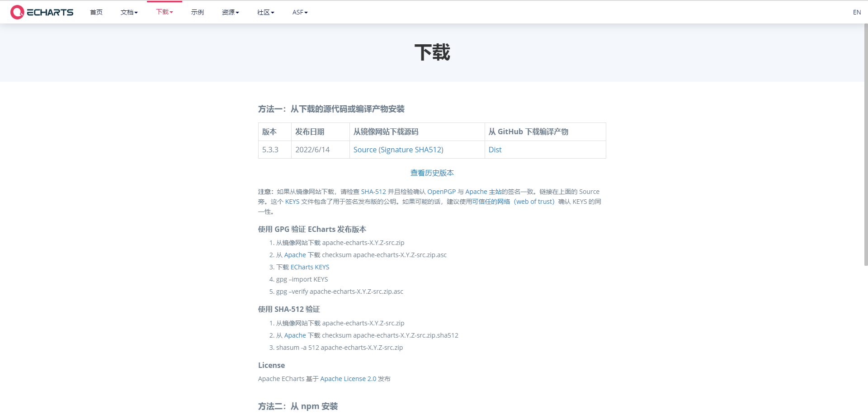View the Apache License 2.0 link
Image resolution: width=868 pixels, height=414 pixels.
point(348,379)
